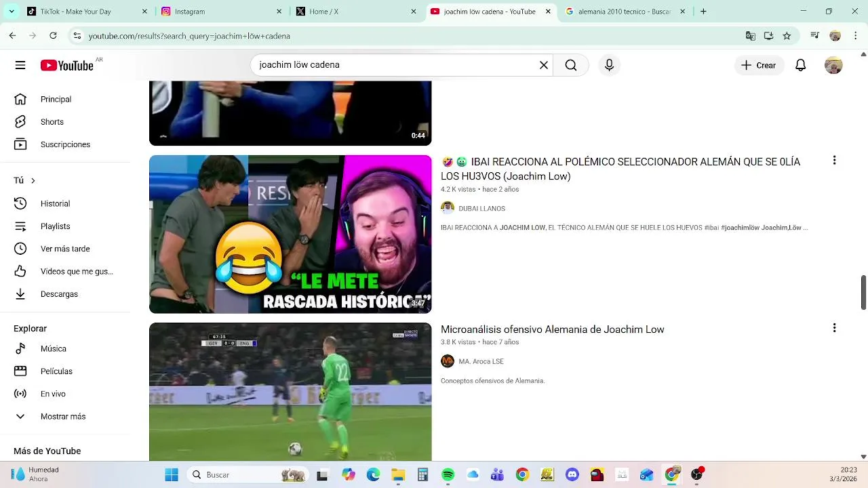
Task: Select the joachim löw cadena YouTube tab
Action: [x=490, y=12]
